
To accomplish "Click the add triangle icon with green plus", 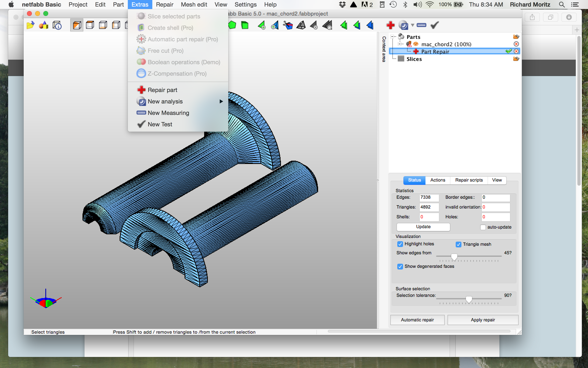I will pyautogui.click(x=262, y=25).
